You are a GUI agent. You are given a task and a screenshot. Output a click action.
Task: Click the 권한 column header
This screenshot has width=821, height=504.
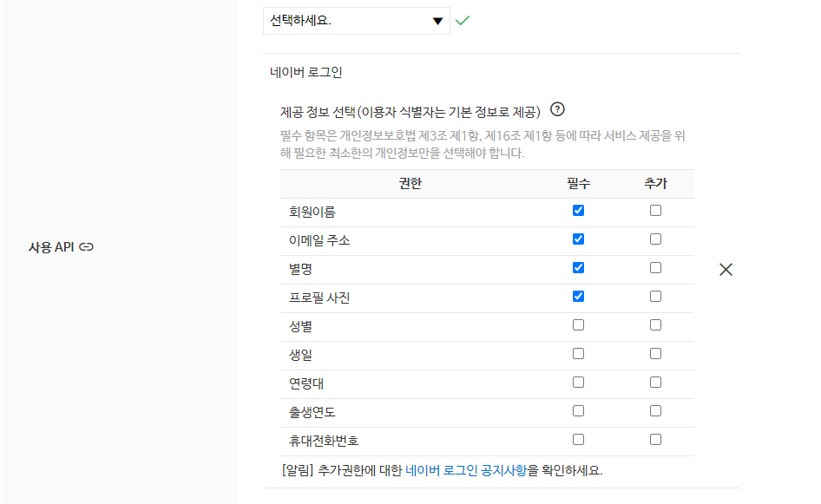410,184
